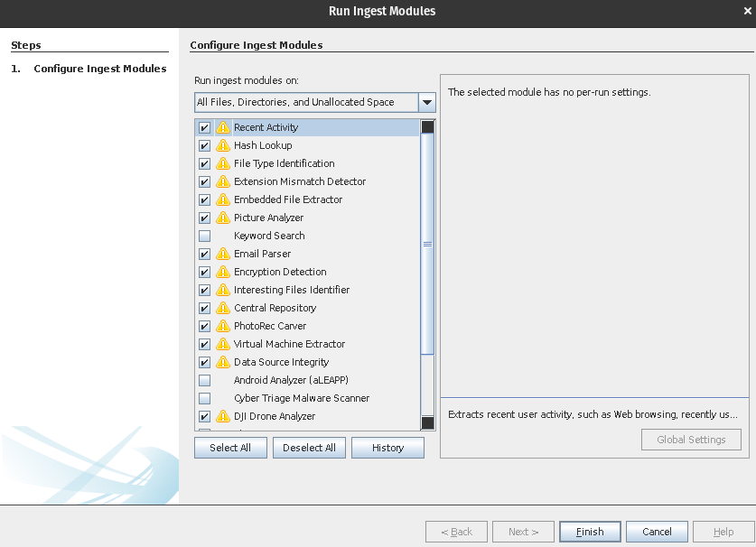Enable the Keyword Search module

point(204,236)
